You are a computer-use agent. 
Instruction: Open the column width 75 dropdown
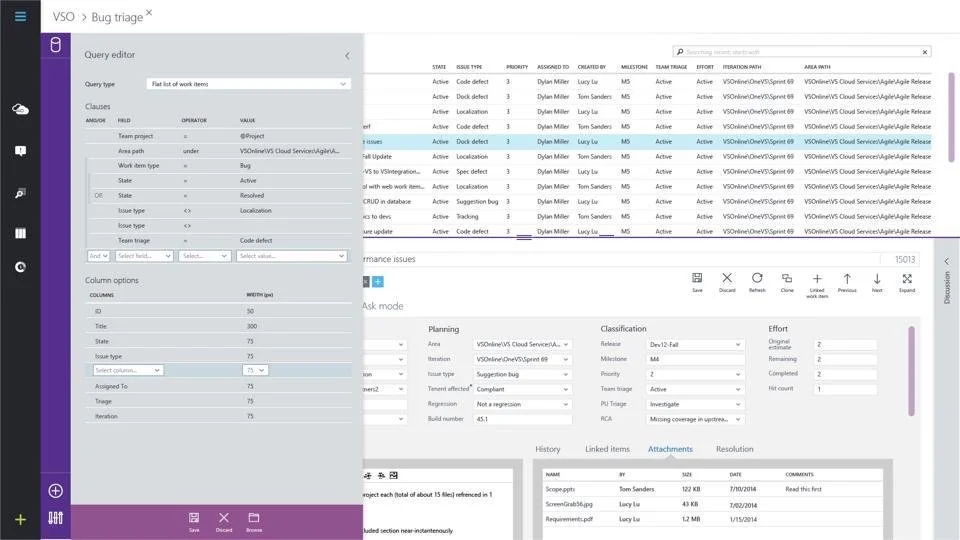point(255,370)
